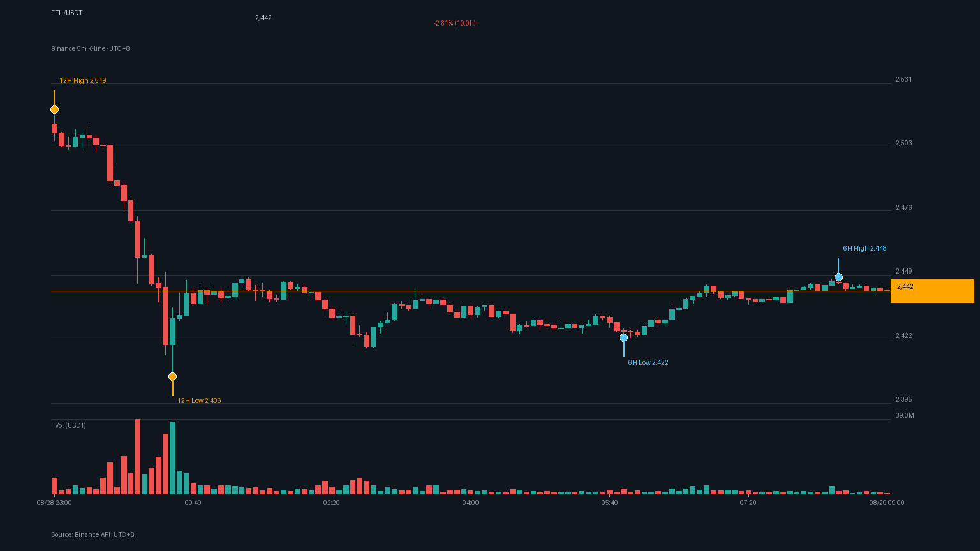This screenshot has width=980, height=551.
Task: Click the Binance 5m K-line UTC+8 subtitle
Action: coord(91,48)
